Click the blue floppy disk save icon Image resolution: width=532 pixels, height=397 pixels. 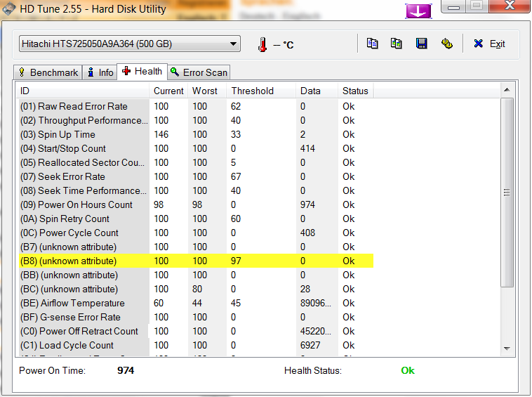pos(421,44)
